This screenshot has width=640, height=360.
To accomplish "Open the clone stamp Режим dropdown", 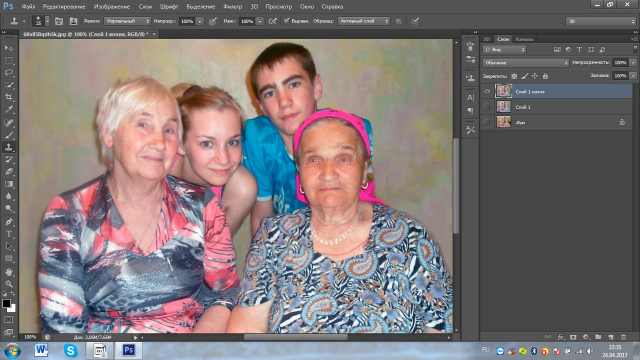I will [x=127, y=21].
